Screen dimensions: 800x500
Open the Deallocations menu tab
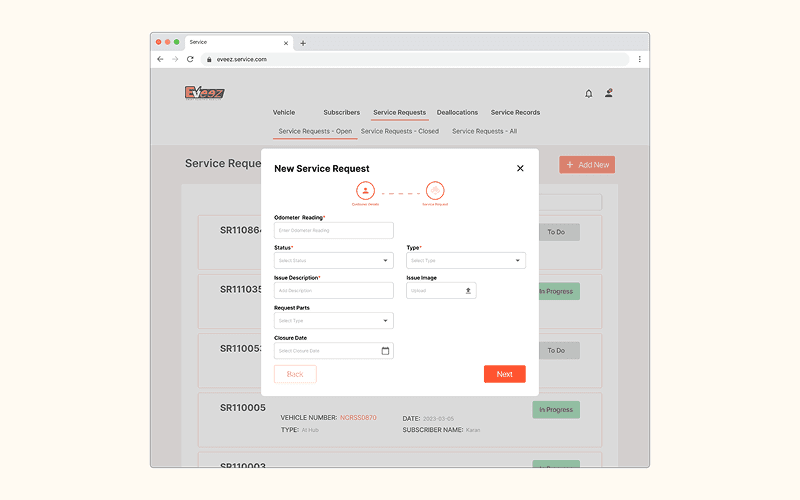457,112
